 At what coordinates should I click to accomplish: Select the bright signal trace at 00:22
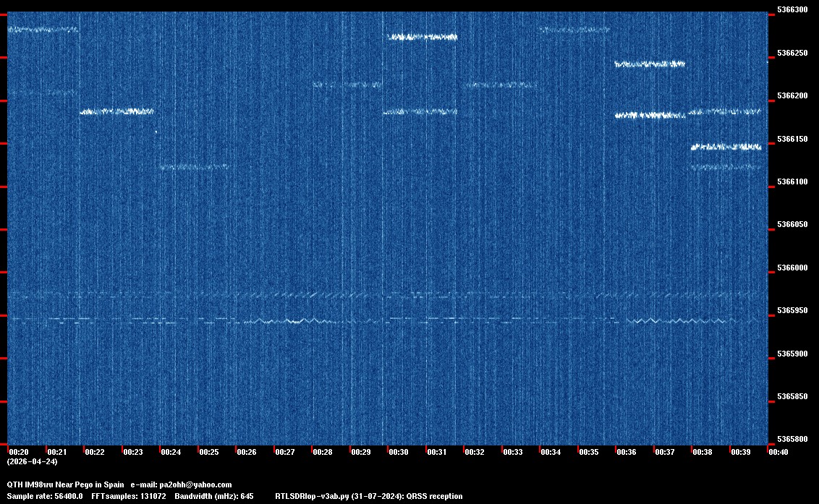(116, 111)
